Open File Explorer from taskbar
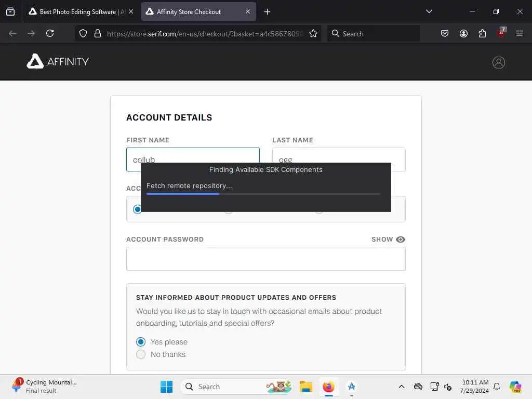The image size is (532, 399). (305, 387)
